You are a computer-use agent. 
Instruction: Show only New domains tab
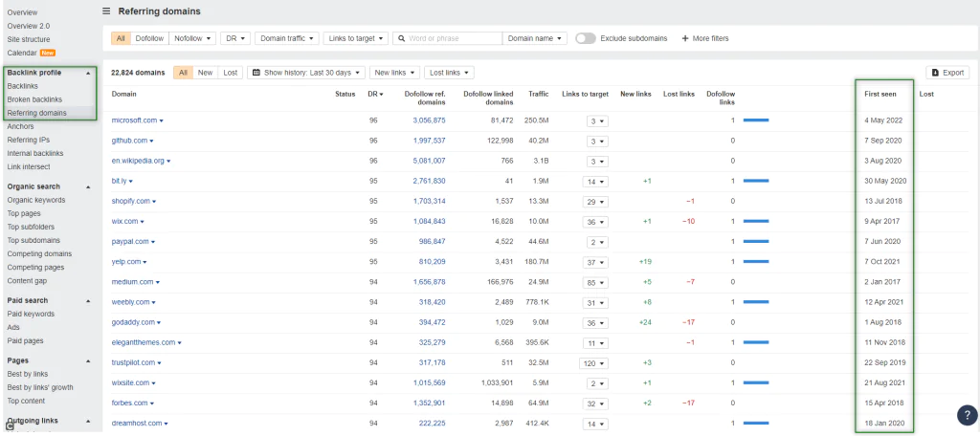[x=205, y=73]
